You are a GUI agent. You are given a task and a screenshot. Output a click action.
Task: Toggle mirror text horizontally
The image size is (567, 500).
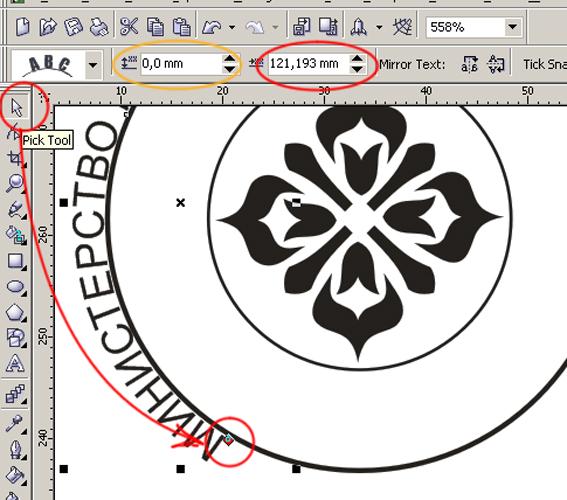[469, 64]
